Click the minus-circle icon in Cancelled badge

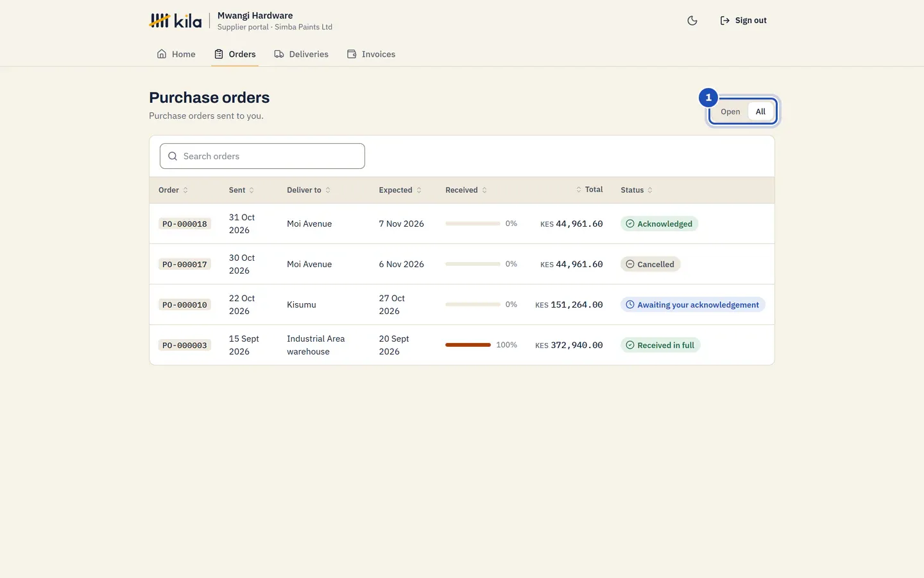point(630,264)
